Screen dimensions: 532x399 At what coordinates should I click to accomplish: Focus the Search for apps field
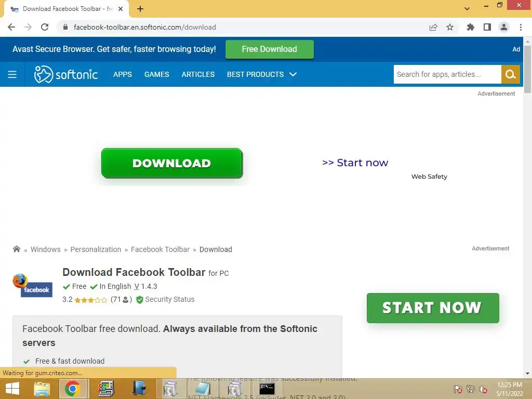point(447,74)
